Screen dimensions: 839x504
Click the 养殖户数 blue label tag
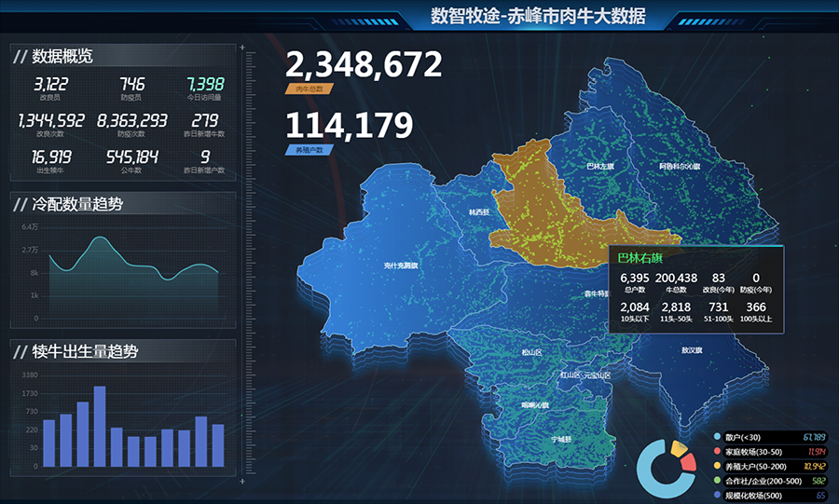[x=309, y=150]
